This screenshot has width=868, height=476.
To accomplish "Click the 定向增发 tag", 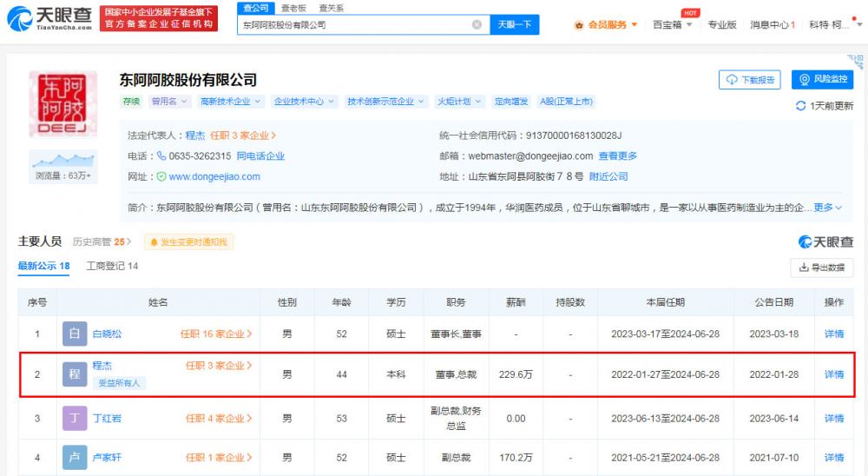I will click(x=511, y=102).
